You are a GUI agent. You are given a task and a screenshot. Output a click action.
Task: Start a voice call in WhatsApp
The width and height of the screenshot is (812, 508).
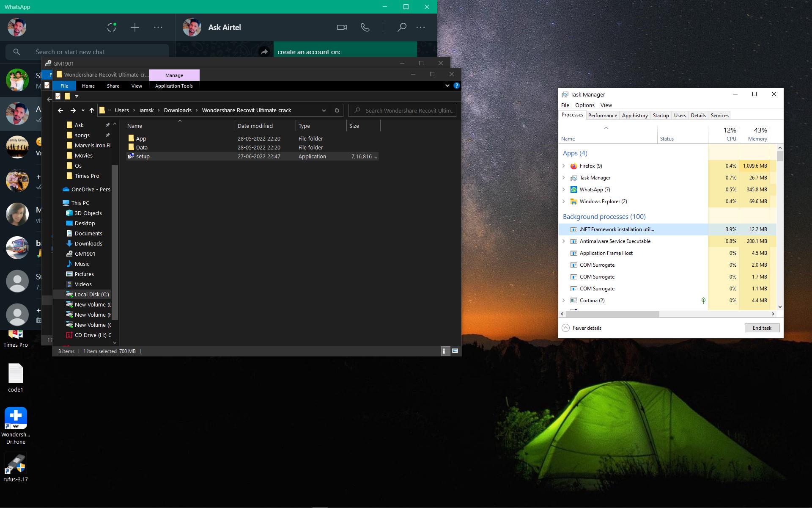coord(365,28)
